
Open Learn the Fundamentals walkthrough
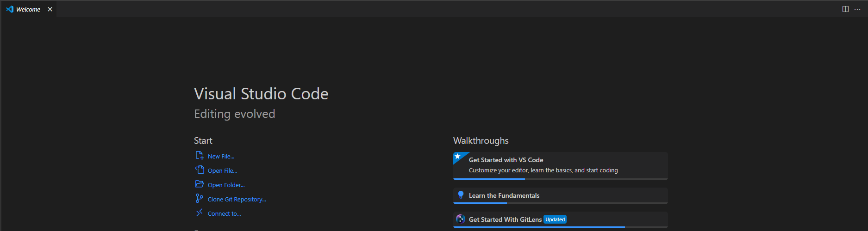click(560, 196)
